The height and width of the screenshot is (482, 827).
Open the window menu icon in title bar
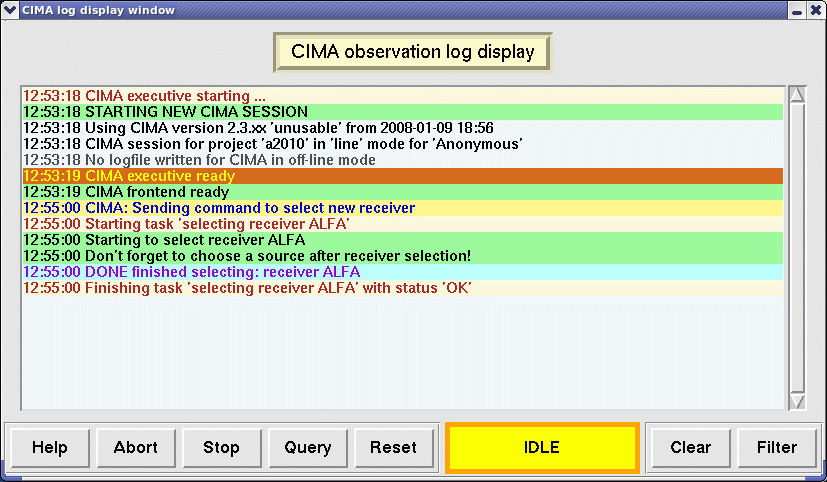[x=10, y=10]
